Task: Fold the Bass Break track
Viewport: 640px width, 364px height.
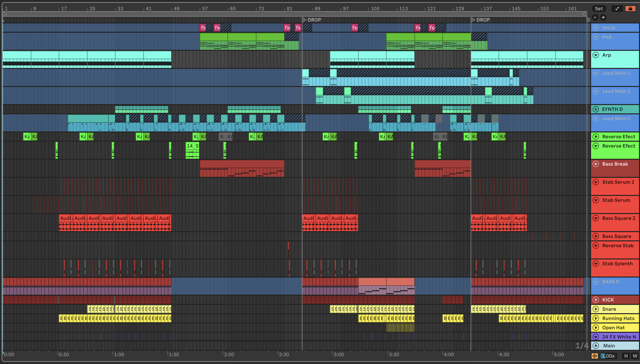Action: pos(596,164)
